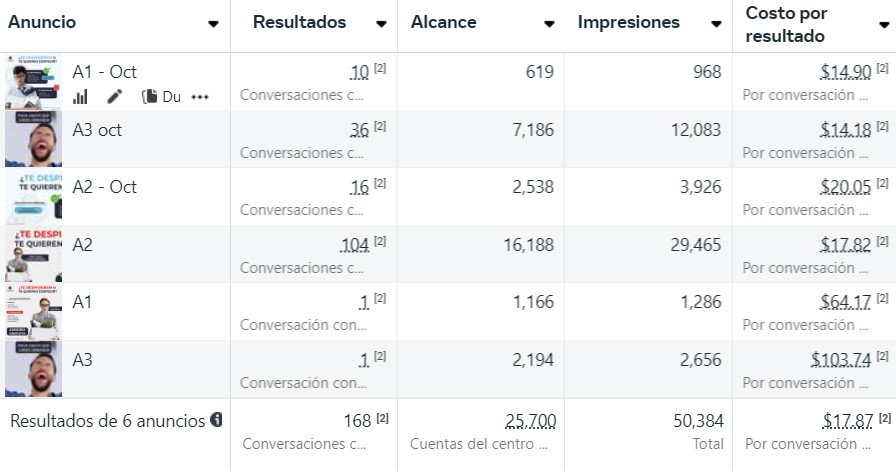Viewport: 896px width, 471px height.
Task: Click the total reach value 25,700
Action: pos(531,421)
